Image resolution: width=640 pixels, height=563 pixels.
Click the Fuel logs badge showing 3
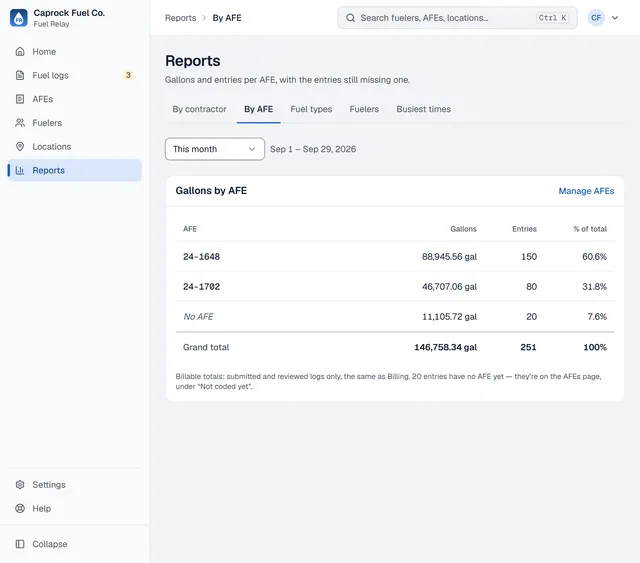(x=128, y=75)
